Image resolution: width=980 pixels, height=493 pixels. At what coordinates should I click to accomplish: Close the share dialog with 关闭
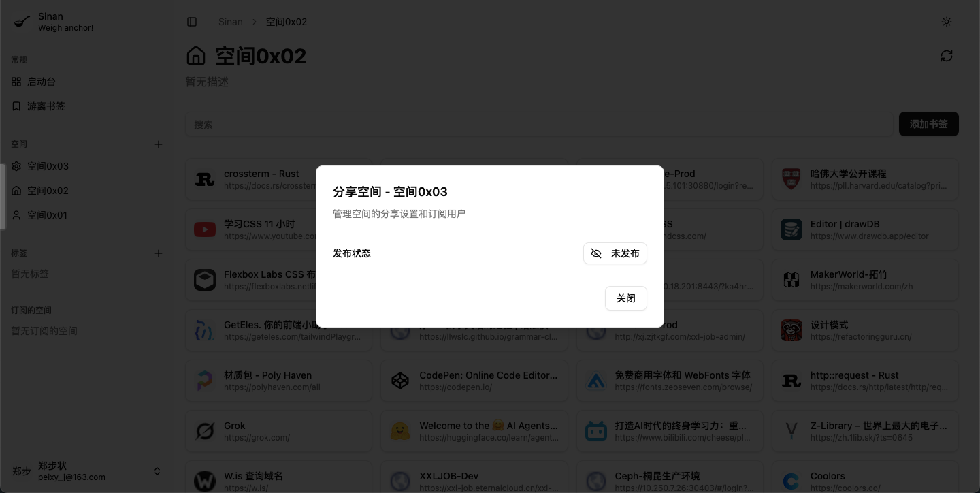tap(625, 298)
